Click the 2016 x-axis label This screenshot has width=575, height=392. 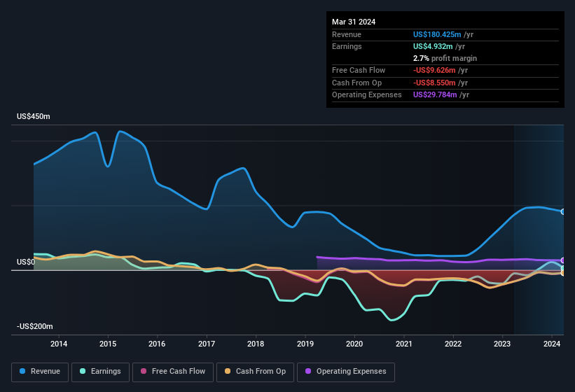[157, 344]
